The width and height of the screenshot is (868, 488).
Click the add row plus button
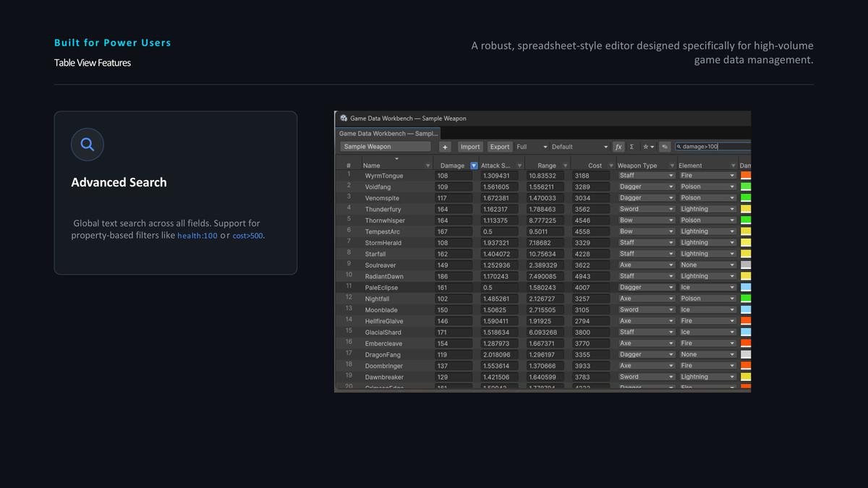coord(445,147)
